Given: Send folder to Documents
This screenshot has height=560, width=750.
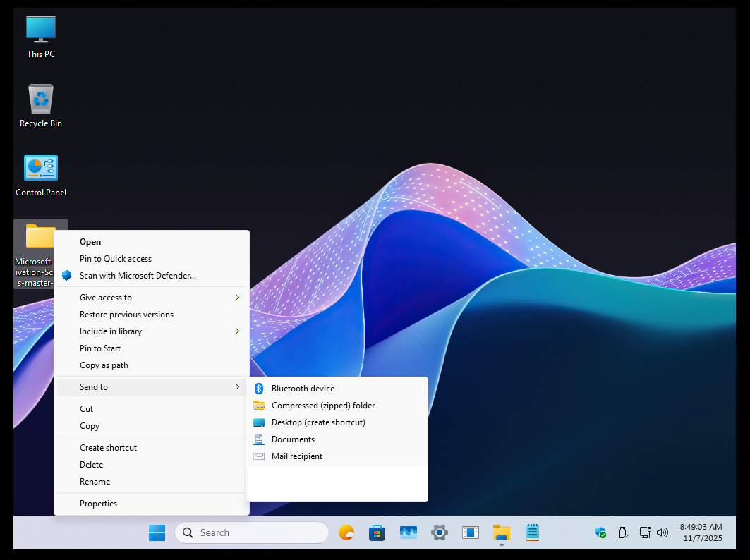Looking at the screenshot, I should 337,439.
